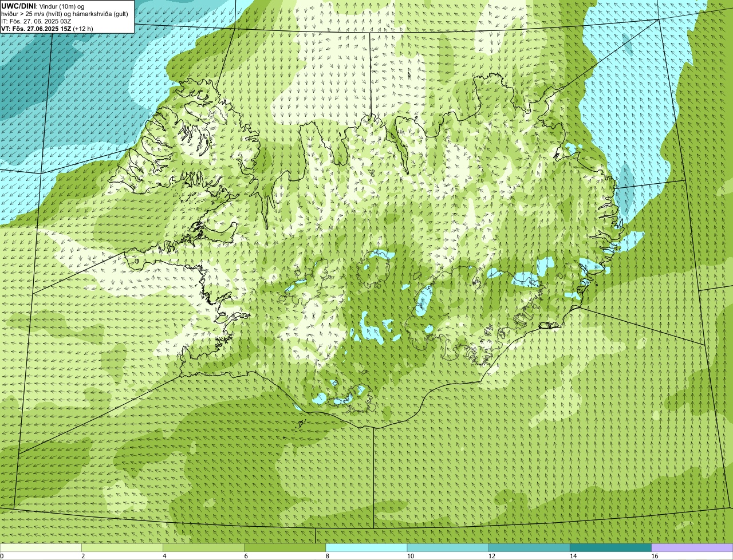733x560 pixels.
Task: Click the 'VT: Fös. 27.06.2025 15Z (+12 h)' line
Action: tap(47, 29)
